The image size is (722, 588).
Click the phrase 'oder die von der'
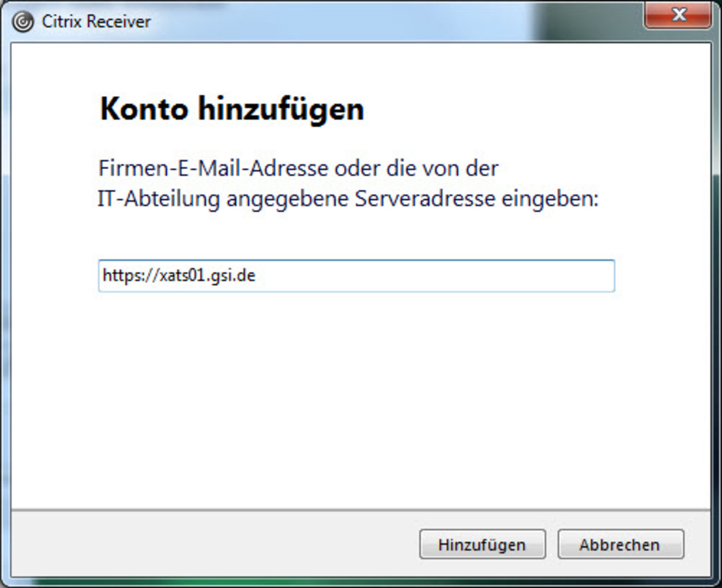[x=416, y=168]
